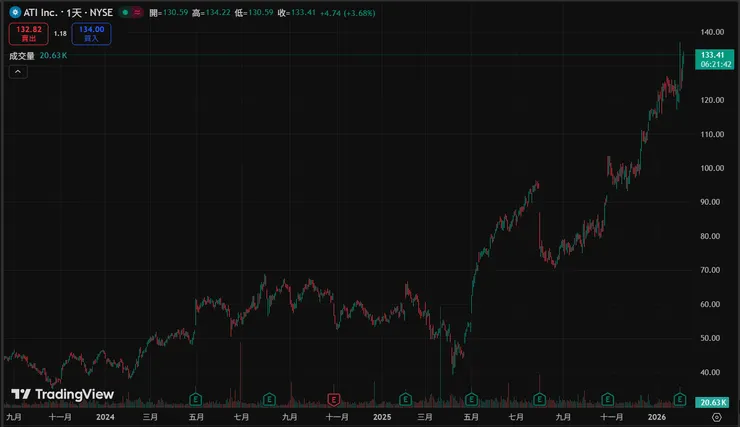Click the high value 高=134.22
The width and height of the screenshot is (740, 427).
coord(211,13)
